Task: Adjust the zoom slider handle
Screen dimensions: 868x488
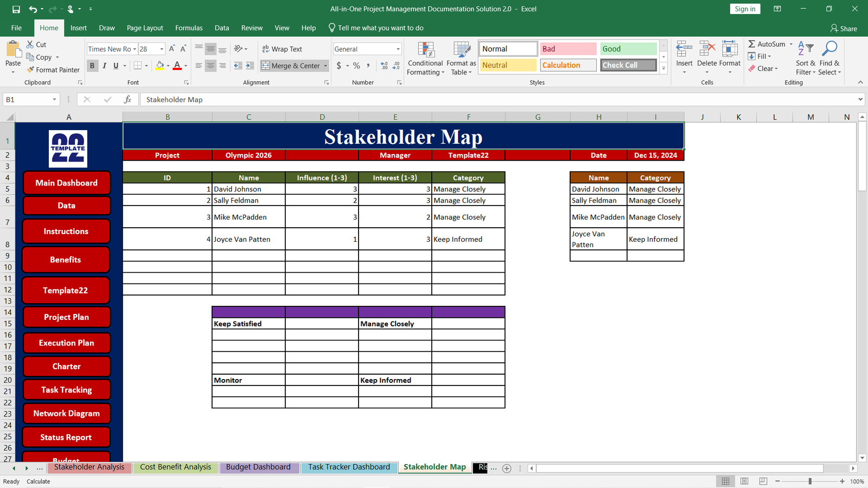Action: click(810, 481)
